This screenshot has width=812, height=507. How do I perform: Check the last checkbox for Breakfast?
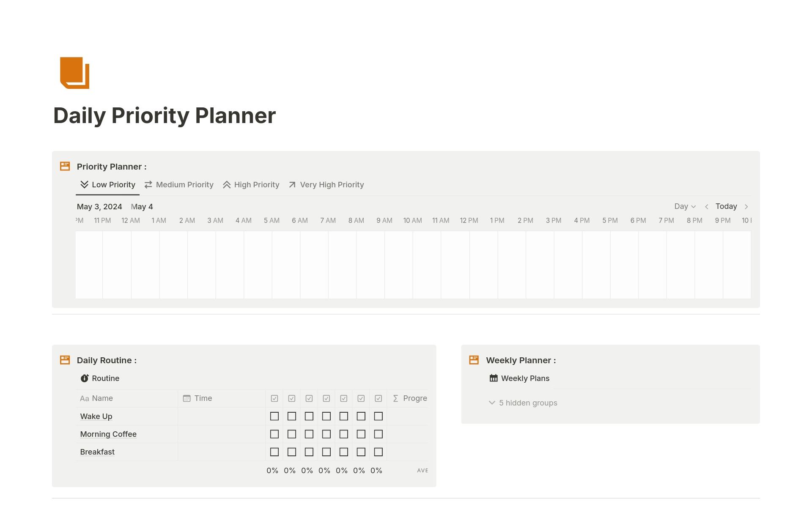pyautogui.click(x=378, y=452)
